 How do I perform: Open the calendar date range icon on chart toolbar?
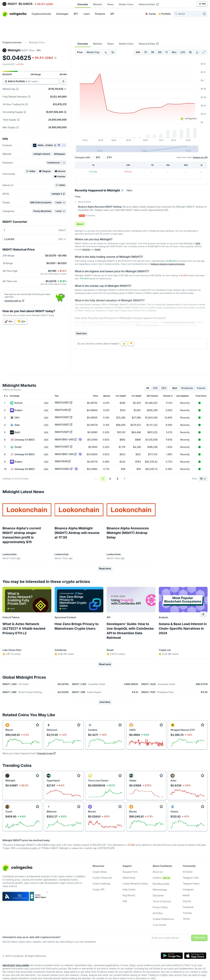click(190, 52)
